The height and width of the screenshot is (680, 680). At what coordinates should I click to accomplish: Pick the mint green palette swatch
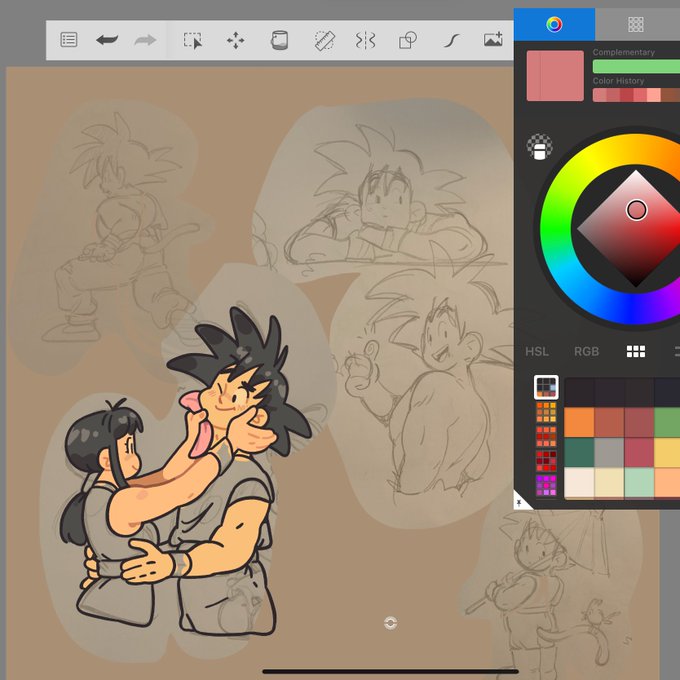639,483
